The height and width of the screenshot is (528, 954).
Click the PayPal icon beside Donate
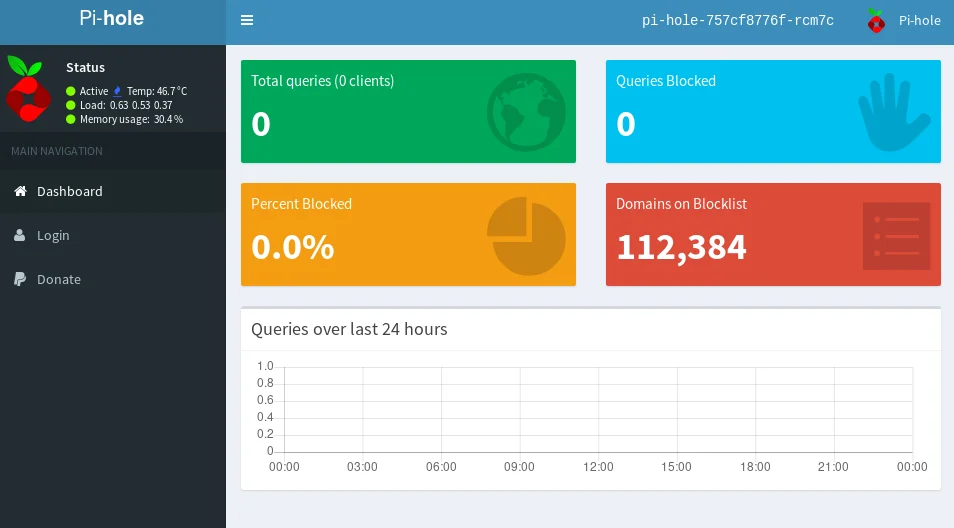coord(20,279)
